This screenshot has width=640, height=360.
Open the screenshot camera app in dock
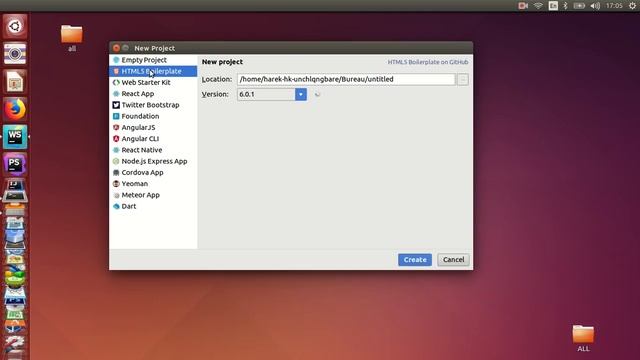click(15, 54)
